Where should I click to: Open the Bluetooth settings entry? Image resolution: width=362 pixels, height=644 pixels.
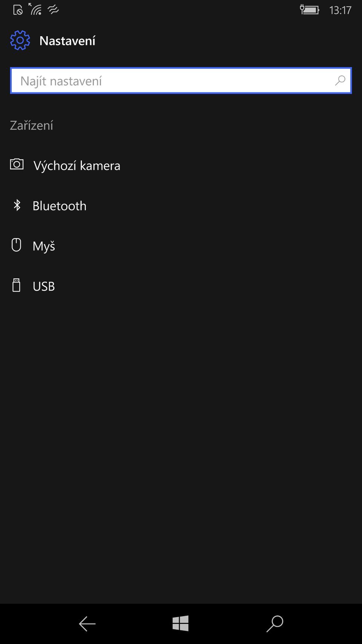(60, 206)
